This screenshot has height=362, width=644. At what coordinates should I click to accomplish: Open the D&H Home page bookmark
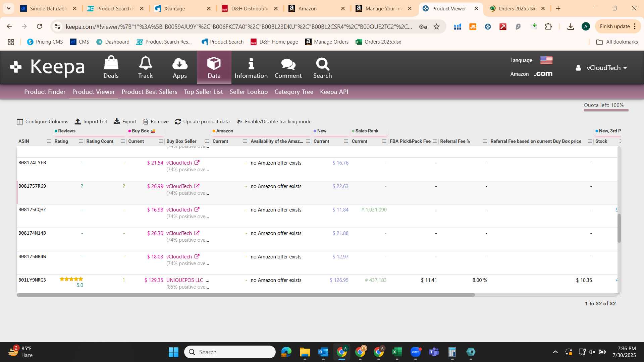pos(274,42)
